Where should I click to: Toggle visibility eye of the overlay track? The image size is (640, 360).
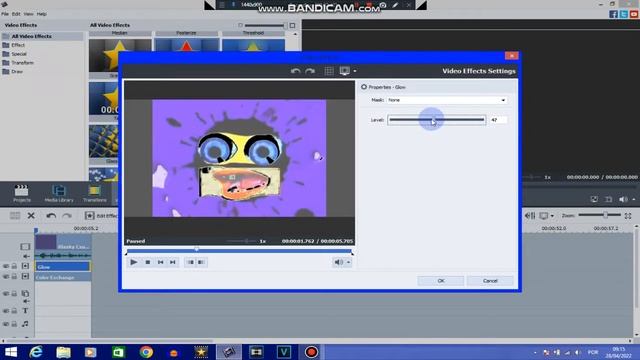6,293
